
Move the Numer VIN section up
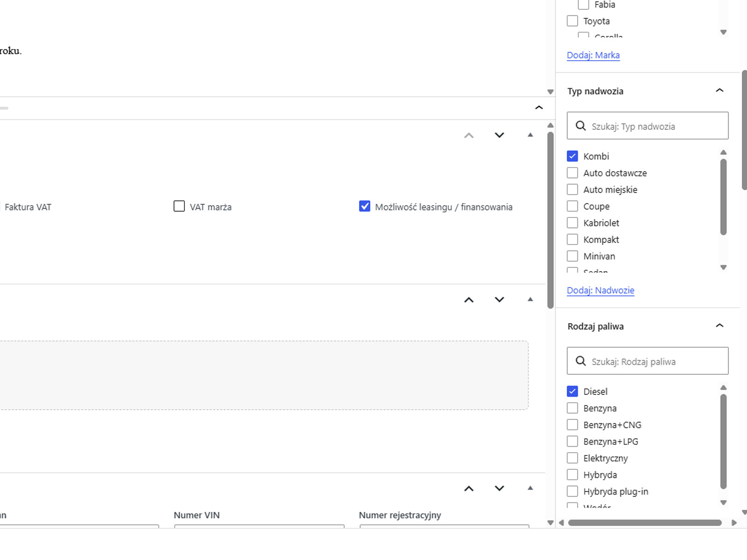click(x=469, y=488)
